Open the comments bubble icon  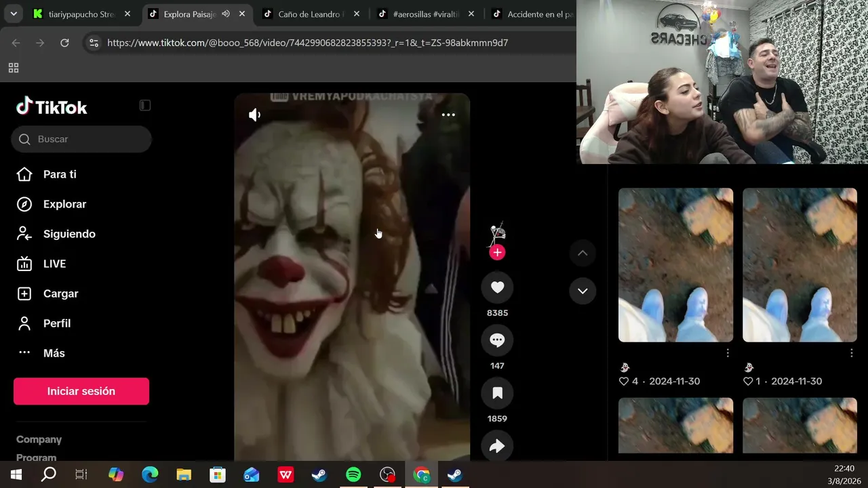pos(497,340)
